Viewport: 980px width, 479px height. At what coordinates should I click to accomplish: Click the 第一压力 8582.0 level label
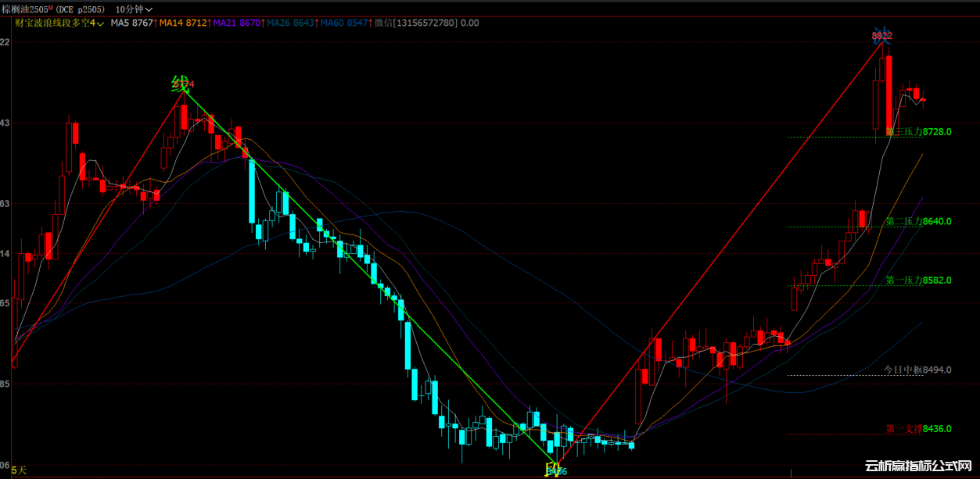(x=918, y=280)
